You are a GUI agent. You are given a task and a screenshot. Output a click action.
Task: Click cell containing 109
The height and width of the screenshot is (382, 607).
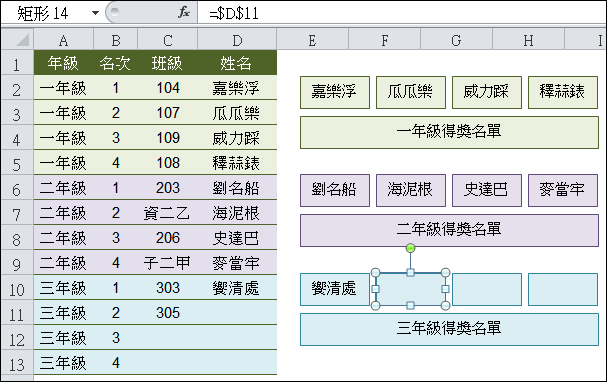tap(168, 138)
